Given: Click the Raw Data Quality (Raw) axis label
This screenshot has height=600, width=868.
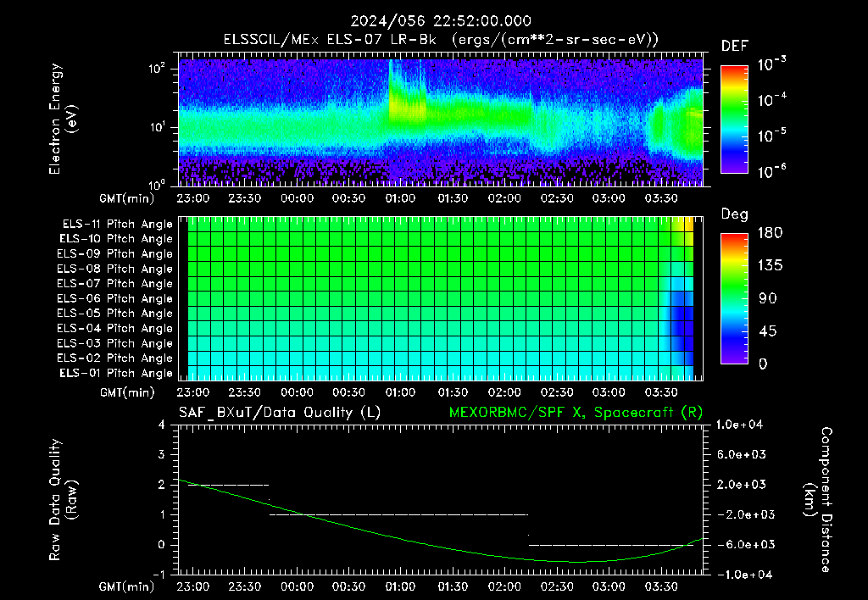Looking at the screenshot, I should pyautogui.click(x=63, y=500).
